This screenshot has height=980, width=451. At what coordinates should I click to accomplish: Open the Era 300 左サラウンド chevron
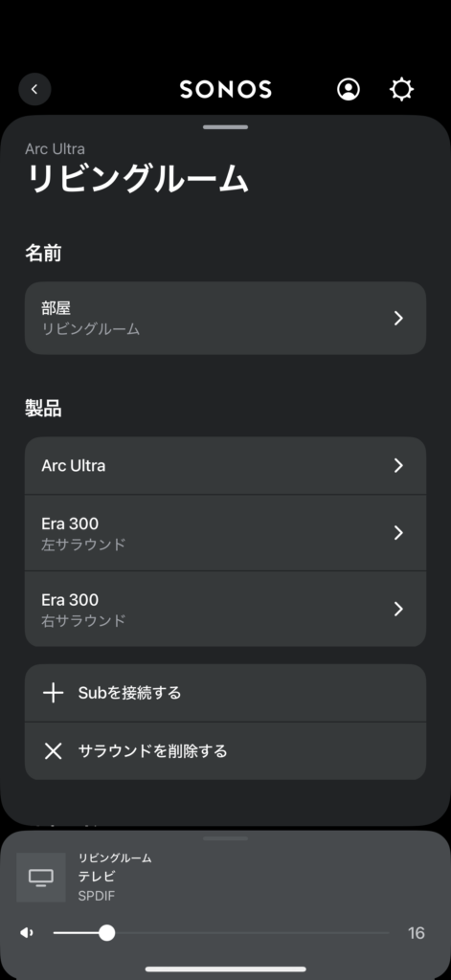[x=398, y=532]
